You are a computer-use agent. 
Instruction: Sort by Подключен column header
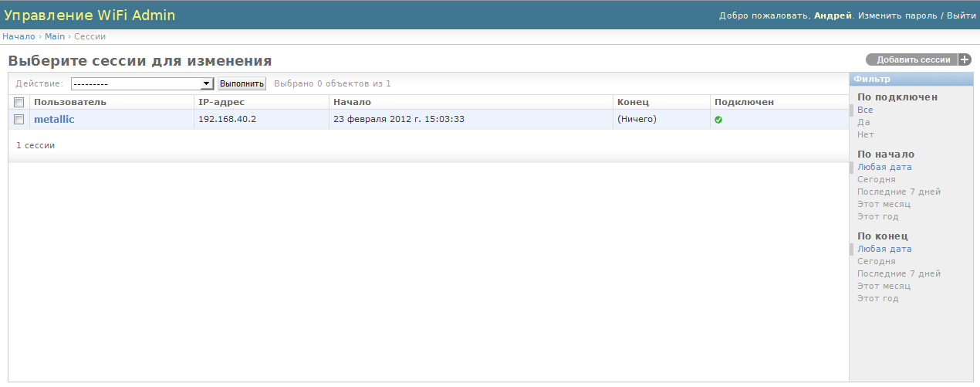click(744, 102)
